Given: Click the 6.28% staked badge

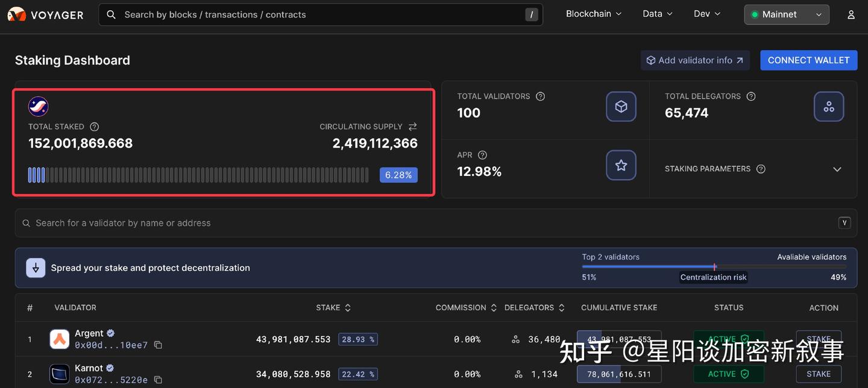Looking at the screenshot, I should click(398, 175).
